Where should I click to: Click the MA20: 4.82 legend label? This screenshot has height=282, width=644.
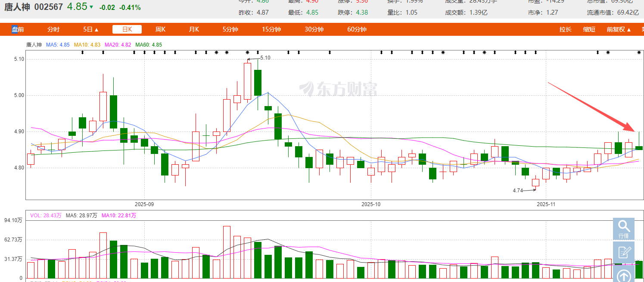pos(118,44)
